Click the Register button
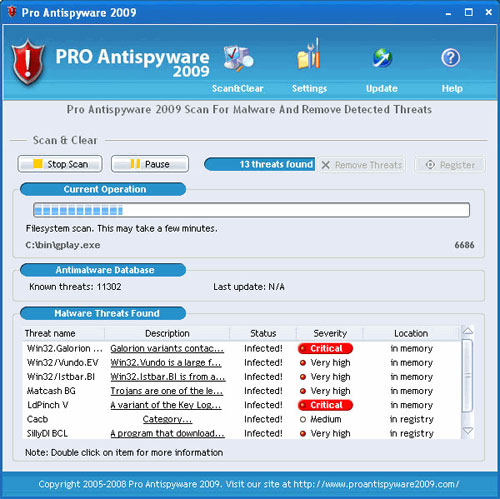The width and height of the screenshot is (500, 499). point(450,165)
